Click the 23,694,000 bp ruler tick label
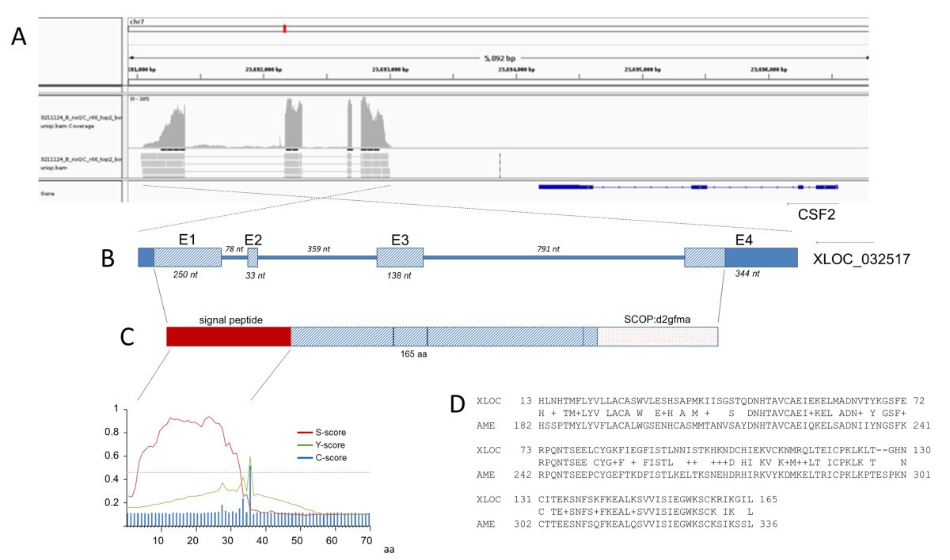Image resolution: width=950 pixels, height=560 pixels. coord(517,70)
